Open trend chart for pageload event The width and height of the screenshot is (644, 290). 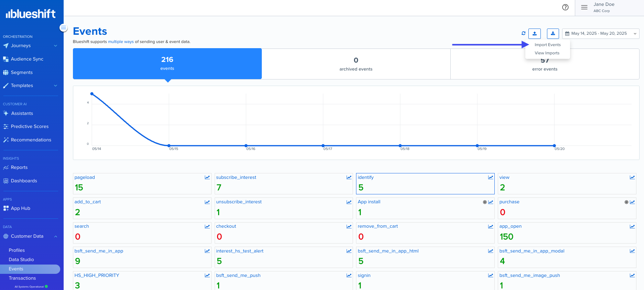(x=207, y=178)
